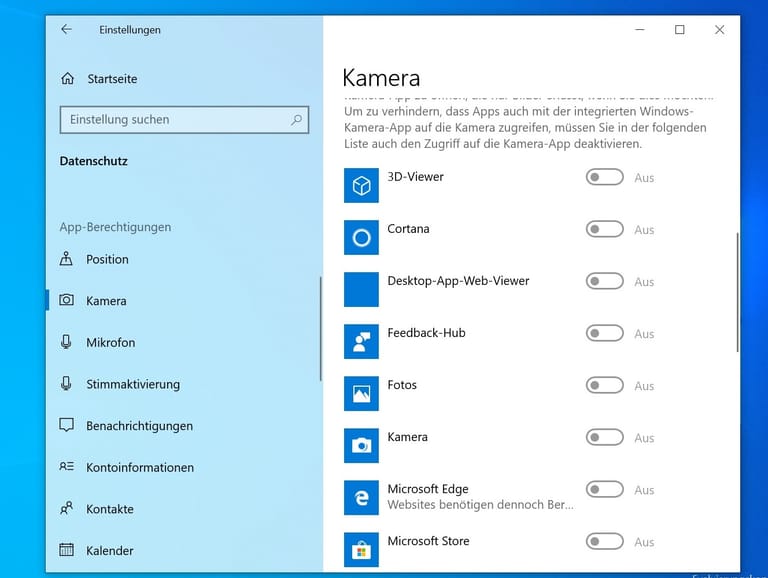Click the Datenschutz heading

click(94, 161)
